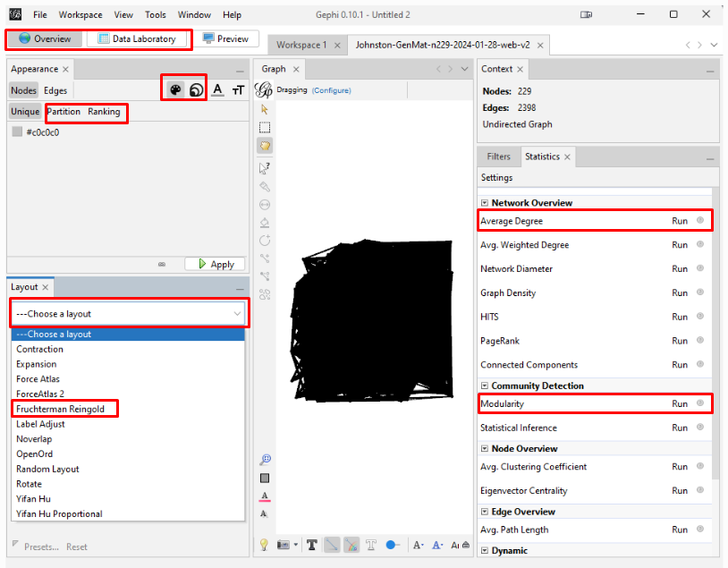The image size is (728, 568).
Task: Open node color palette icon
Action: (x=175, y=89)
